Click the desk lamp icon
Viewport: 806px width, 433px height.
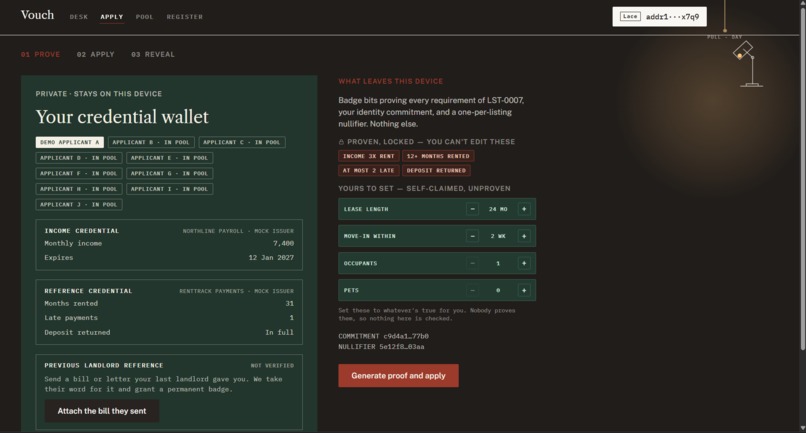point(748,64)
